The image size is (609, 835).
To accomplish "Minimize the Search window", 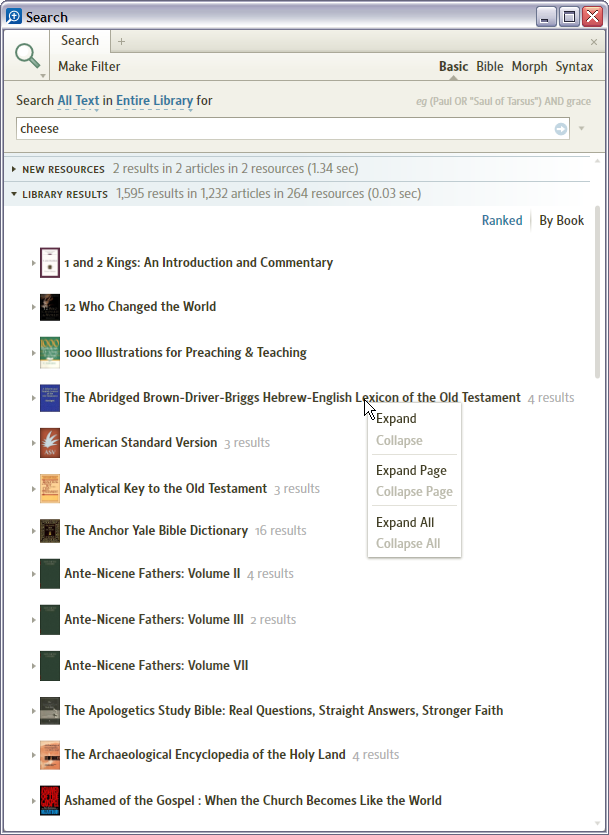I will (x=546, y=17).
